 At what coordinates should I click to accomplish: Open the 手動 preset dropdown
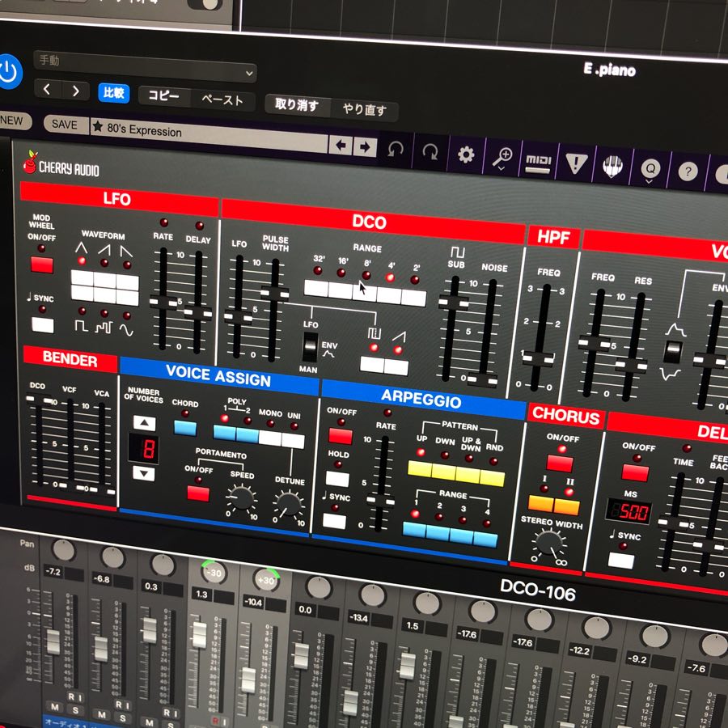(145, 66)
